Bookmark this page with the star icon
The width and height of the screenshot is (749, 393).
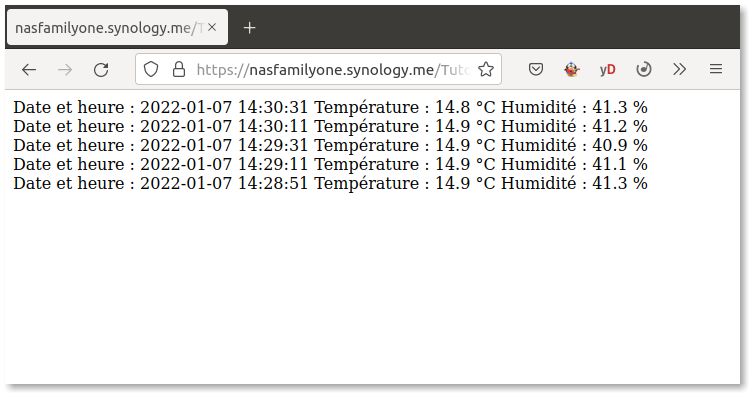click(x=486, y=69)
